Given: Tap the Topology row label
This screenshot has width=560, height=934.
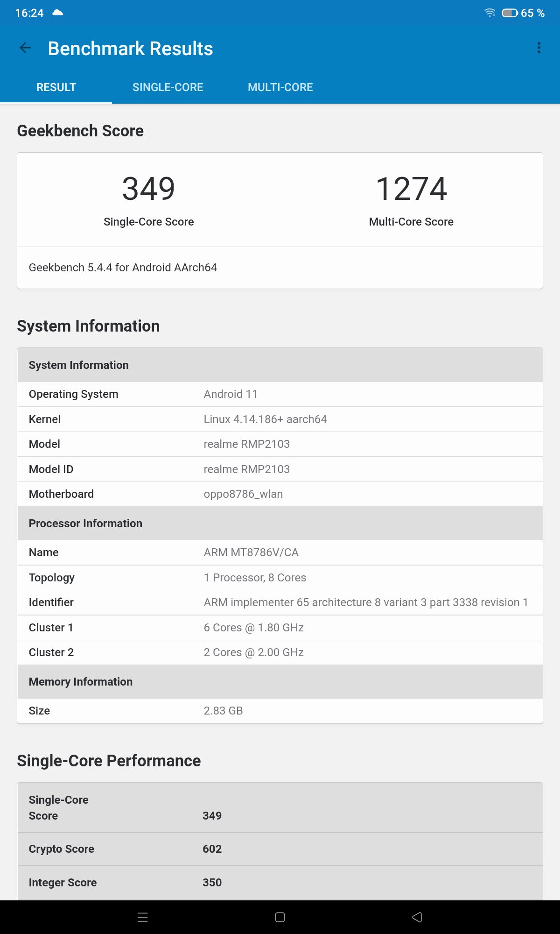Looking at the screenshot, I should tap(51, 578).
